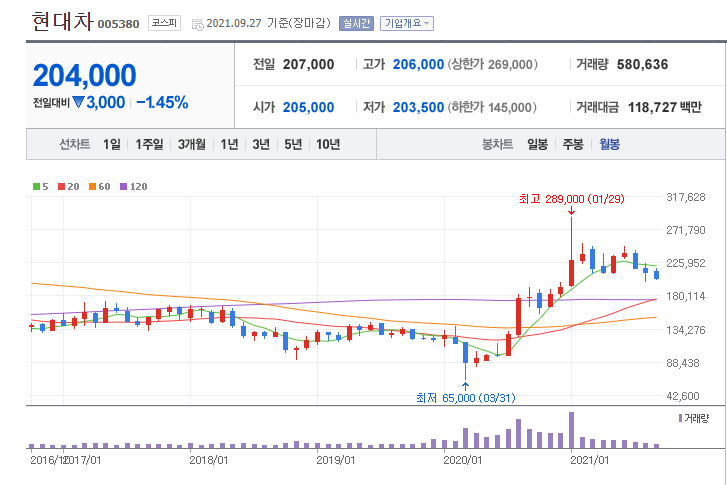Screen dimensions: 727x485
Task: Click the 2021/01 date axis label
Action: 590,460
